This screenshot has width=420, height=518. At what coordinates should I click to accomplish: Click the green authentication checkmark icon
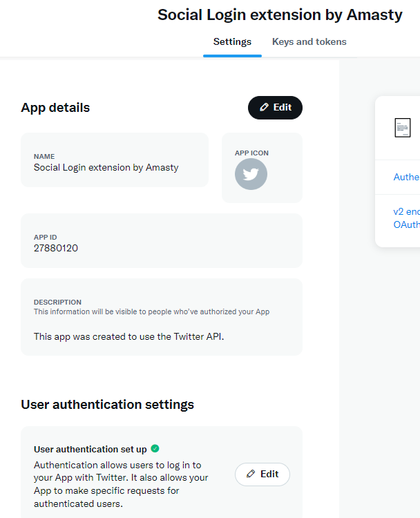(x=155, y=449)
